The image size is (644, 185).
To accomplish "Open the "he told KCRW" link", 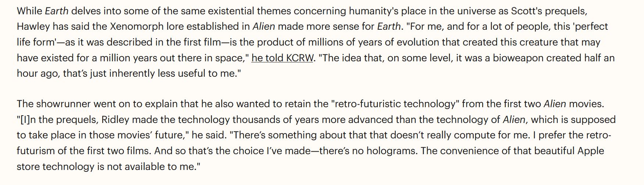I will click(x=282, y=58).
